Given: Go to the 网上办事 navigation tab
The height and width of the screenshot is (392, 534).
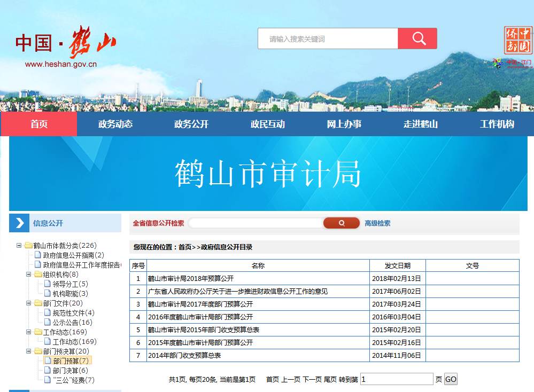Looking at the screenshot, I should [x=344, y=124].
